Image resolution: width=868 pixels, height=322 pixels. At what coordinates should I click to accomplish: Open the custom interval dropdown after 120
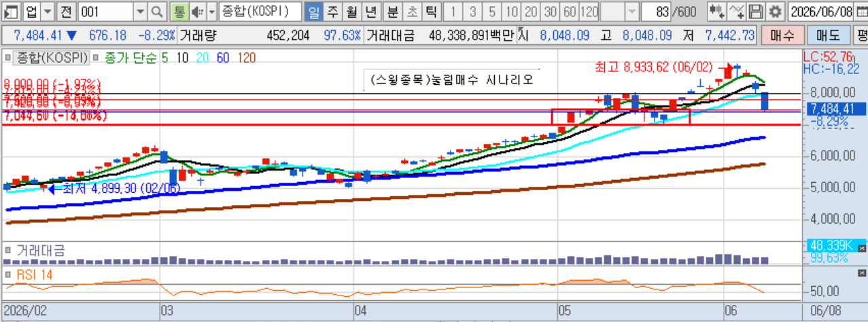631,12
